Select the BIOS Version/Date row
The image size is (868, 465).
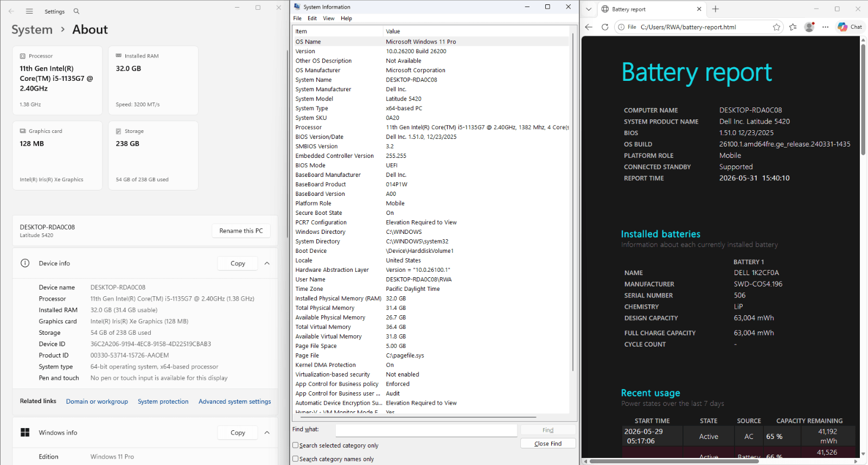[x=431, y=137]
